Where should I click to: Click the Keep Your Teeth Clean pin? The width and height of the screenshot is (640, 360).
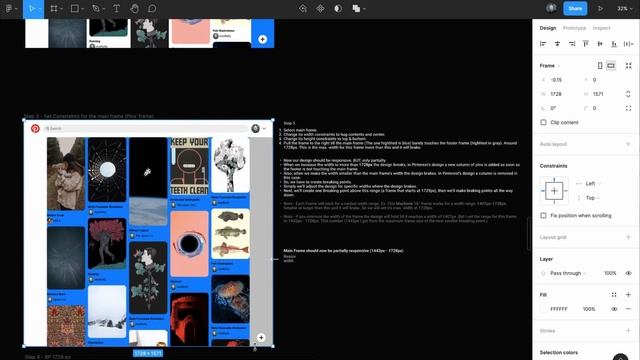189,167
